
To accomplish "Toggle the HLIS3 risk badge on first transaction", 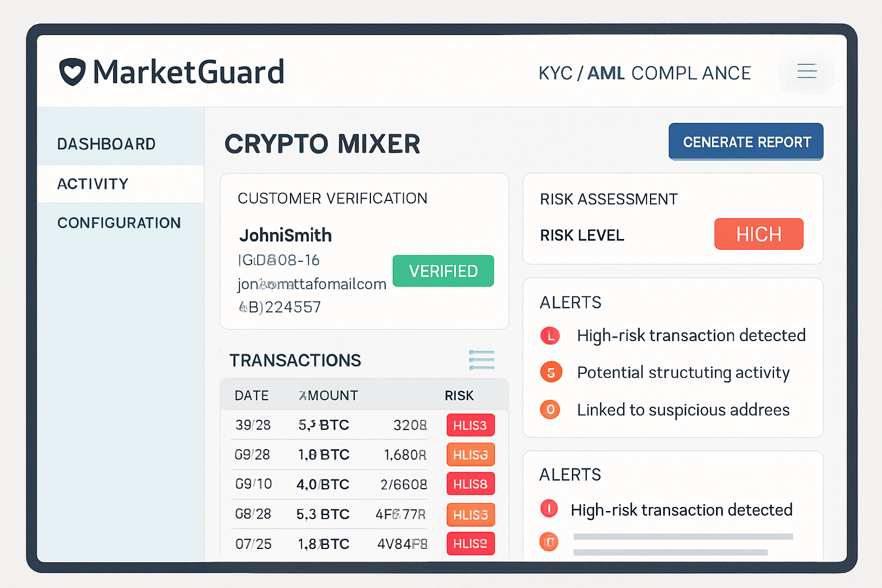I will click(470, 425).
